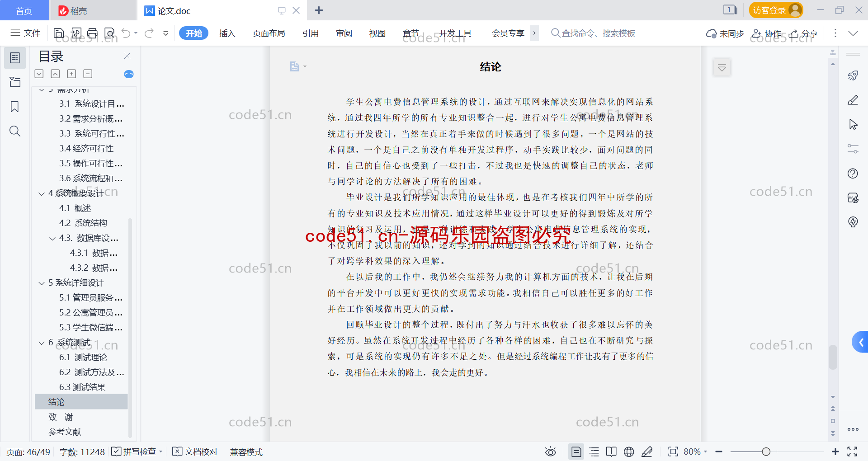Viewport: 868px width, 461px height.
Task: Select the 视图 ribbon tab
Action: point(377,33)
